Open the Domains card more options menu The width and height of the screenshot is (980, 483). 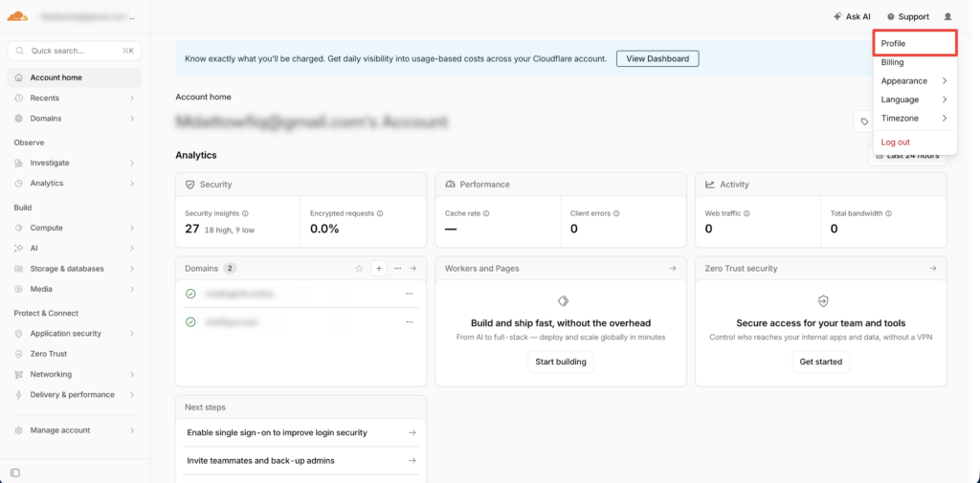click(x=397, y=269)
